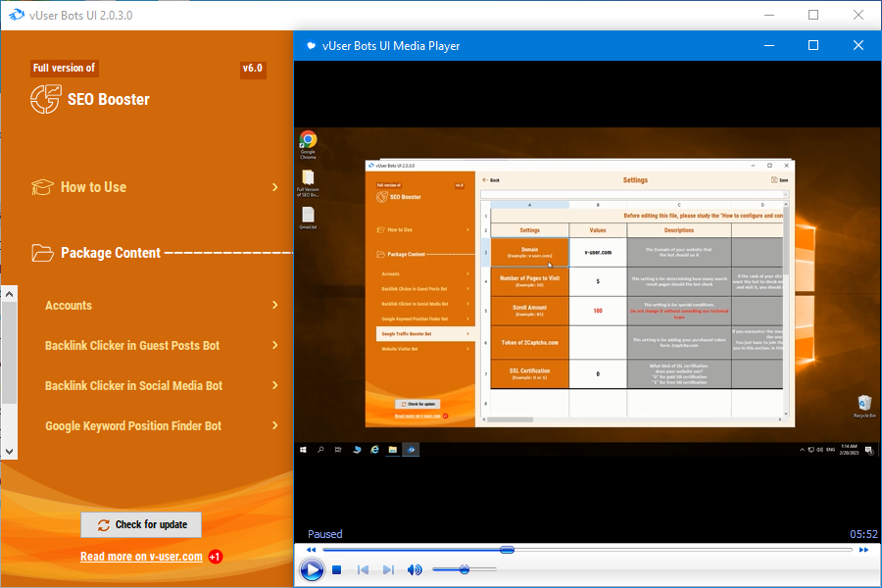882x588 pixels.
Task: Click the How to Use graduation cap icon
Action: 42,187
